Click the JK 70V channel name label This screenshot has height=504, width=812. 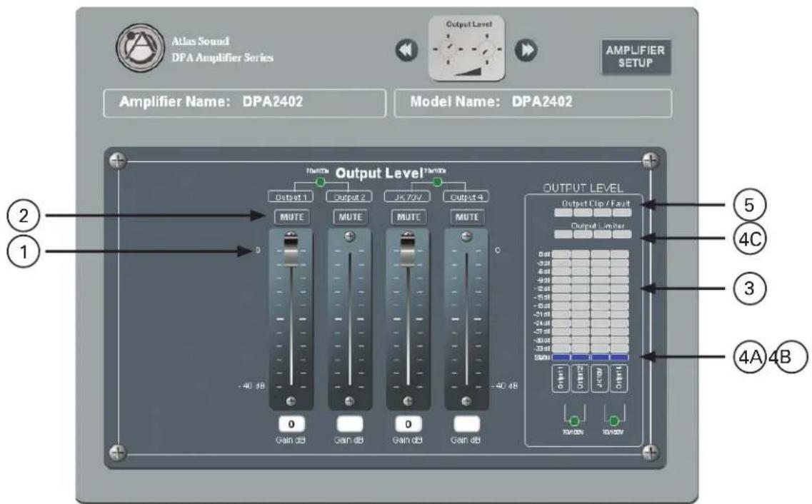407,196
